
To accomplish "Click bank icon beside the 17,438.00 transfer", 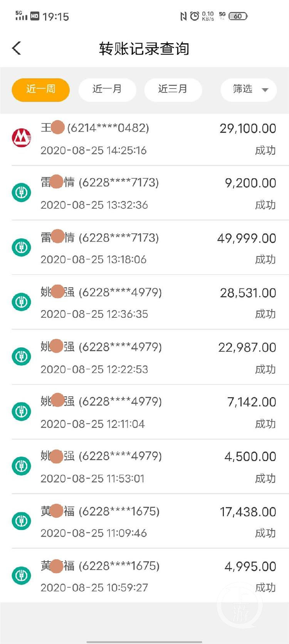I will [x=22, y=521].
